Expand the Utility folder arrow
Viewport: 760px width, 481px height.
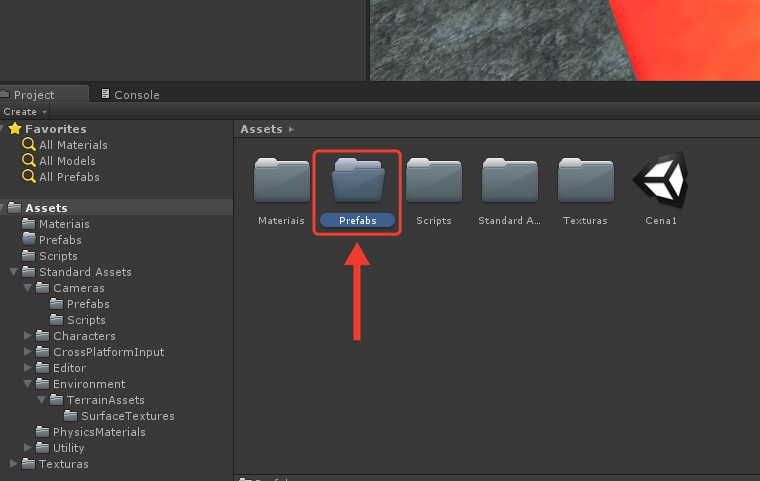tap(28, 448)
